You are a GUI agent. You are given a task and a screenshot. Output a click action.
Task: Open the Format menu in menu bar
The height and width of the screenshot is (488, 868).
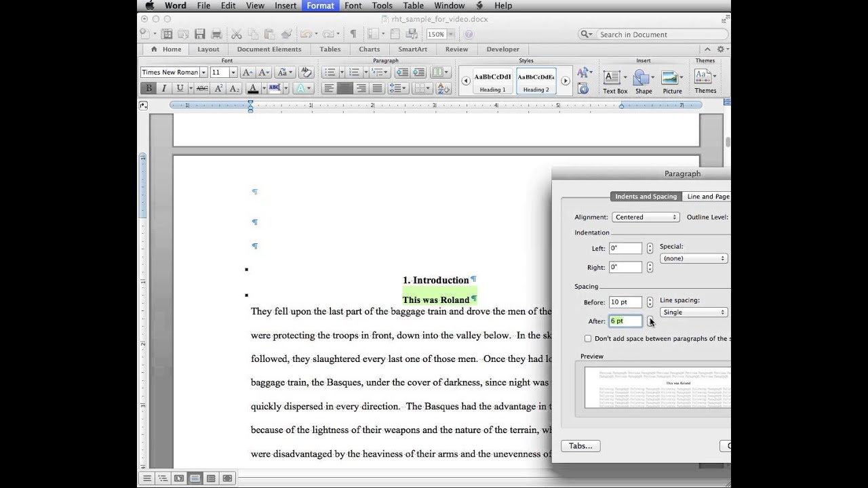[x=320, y=5]
